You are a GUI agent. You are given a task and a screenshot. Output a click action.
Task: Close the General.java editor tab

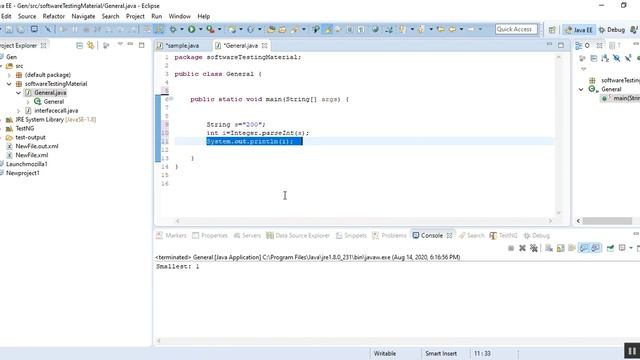click(x=264, y=45)
